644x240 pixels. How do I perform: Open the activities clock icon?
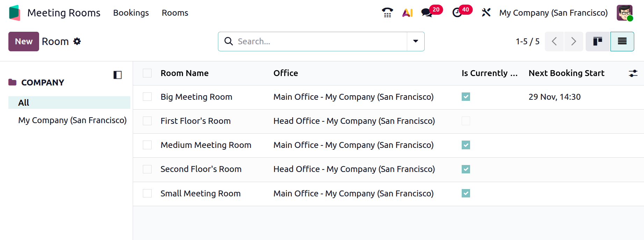457,13
